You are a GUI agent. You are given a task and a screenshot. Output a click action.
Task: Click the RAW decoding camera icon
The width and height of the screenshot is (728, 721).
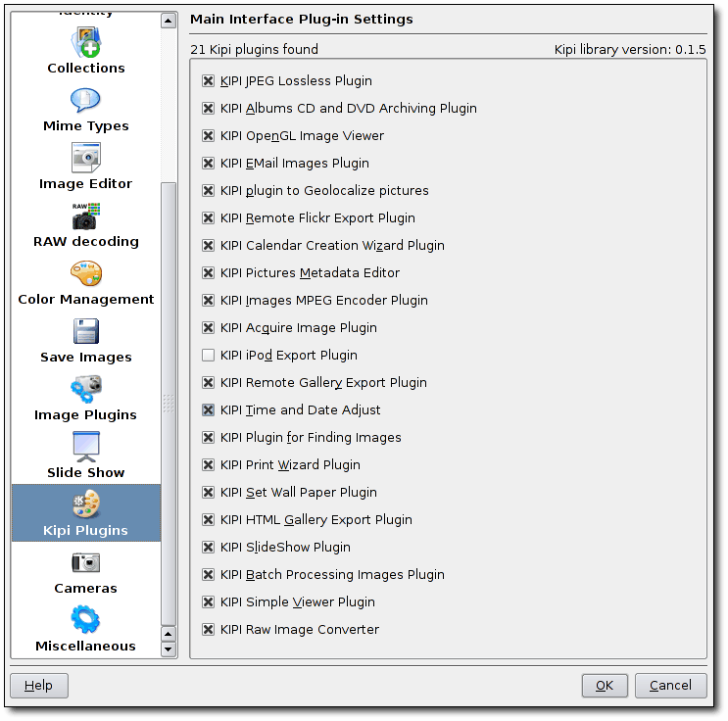(86, 216)
